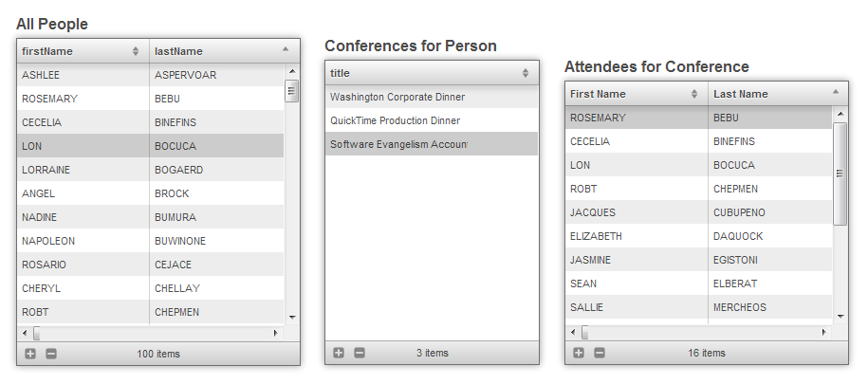
Task: Click the Attendees list vertical scrollbar thumb
Action: click(x=840, y=174)
